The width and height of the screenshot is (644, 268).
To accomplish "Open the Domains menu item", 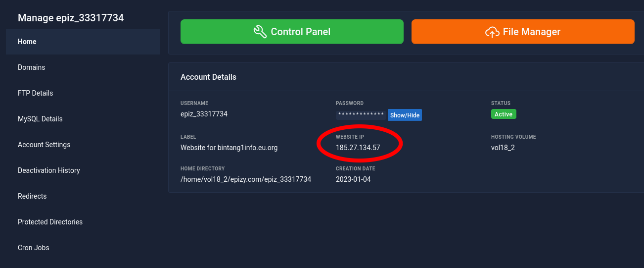I will 31,67.
